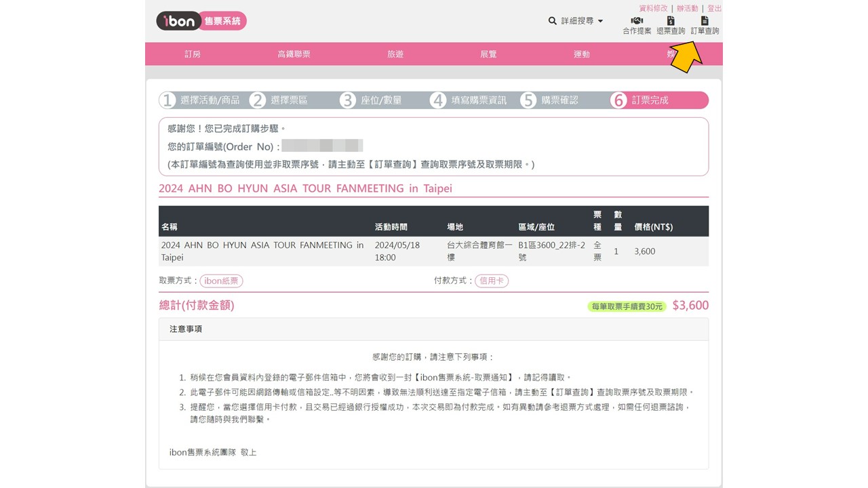Image resolution: width=868 pixels, height=488 pixels.
Task: Click the 總計(付款金額) label
Action: pyautogui.click(x=197, y=306)
